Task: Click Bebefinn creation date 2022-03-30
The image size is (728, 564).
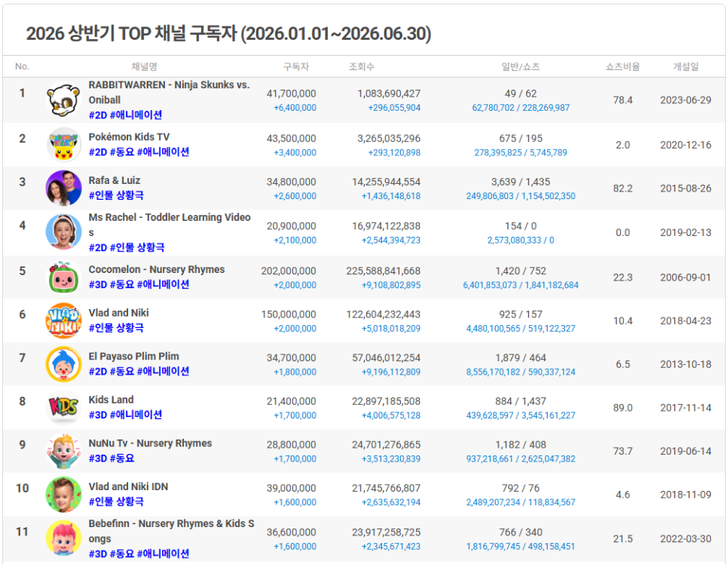Action: [686, 538]
